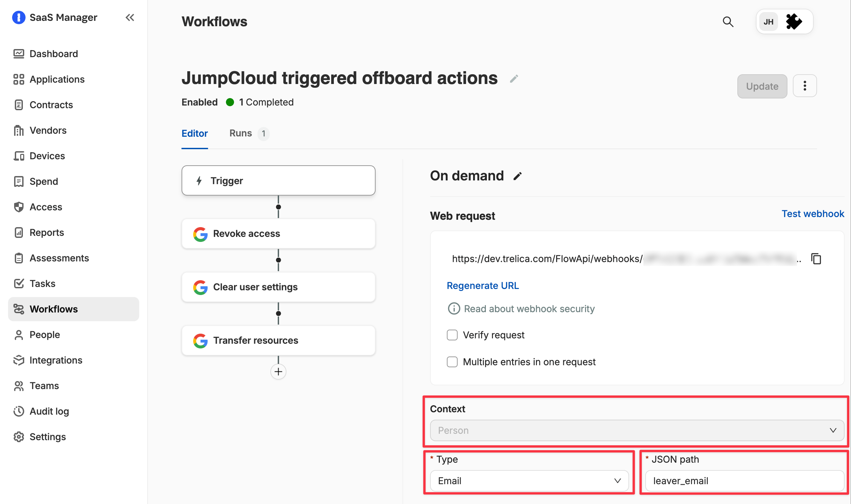Image resolution: width=851 pixels, height=504 pixels.
Task: Check Multiple entries in one request
Action: 452,362
